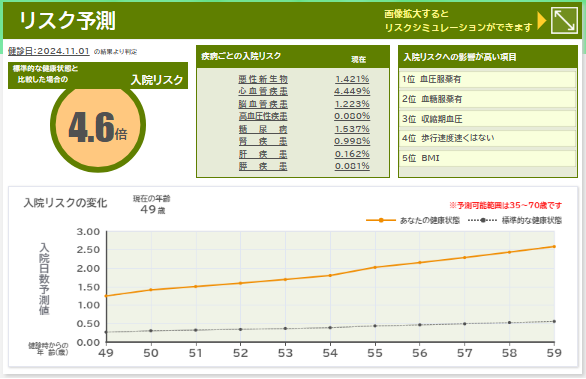
Task: Open the 高血圧性疾患 link
Action: click(263, 116)
